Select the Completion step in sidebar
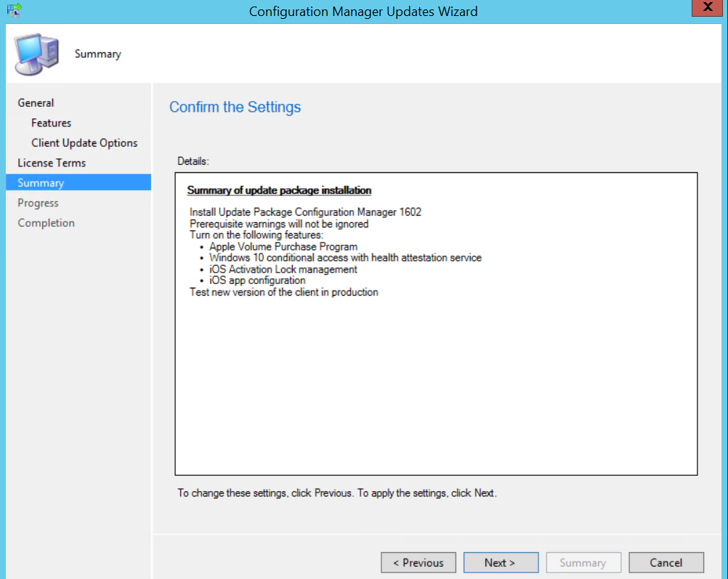 (46, 222)
